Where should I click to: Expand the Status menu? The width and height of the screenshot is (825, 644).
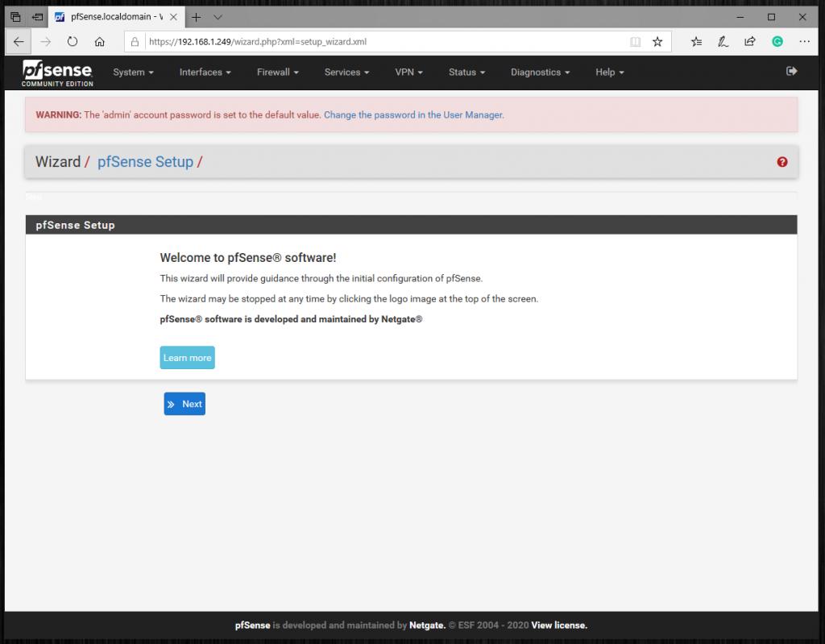[466, 73]
